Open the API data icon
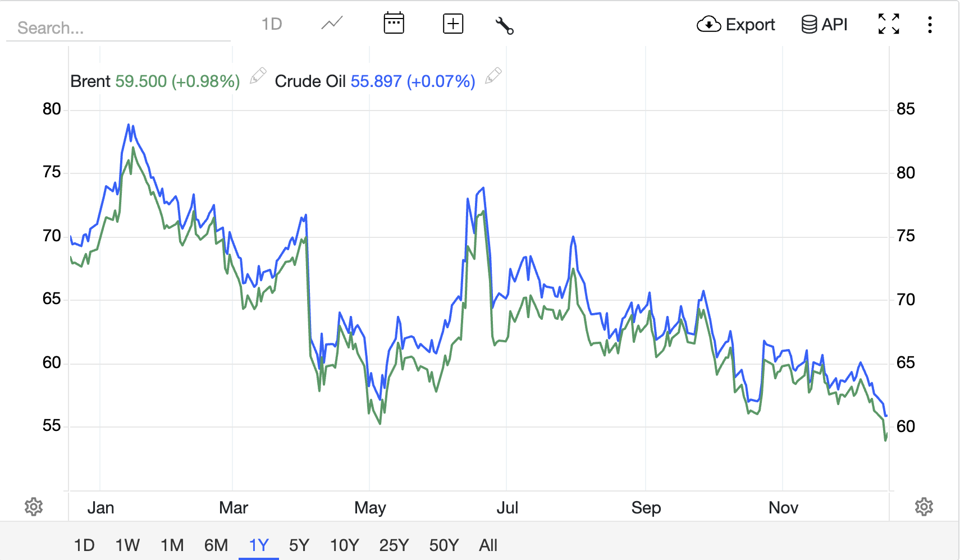The width and height of the screenshot is (960, 560). 809,24
